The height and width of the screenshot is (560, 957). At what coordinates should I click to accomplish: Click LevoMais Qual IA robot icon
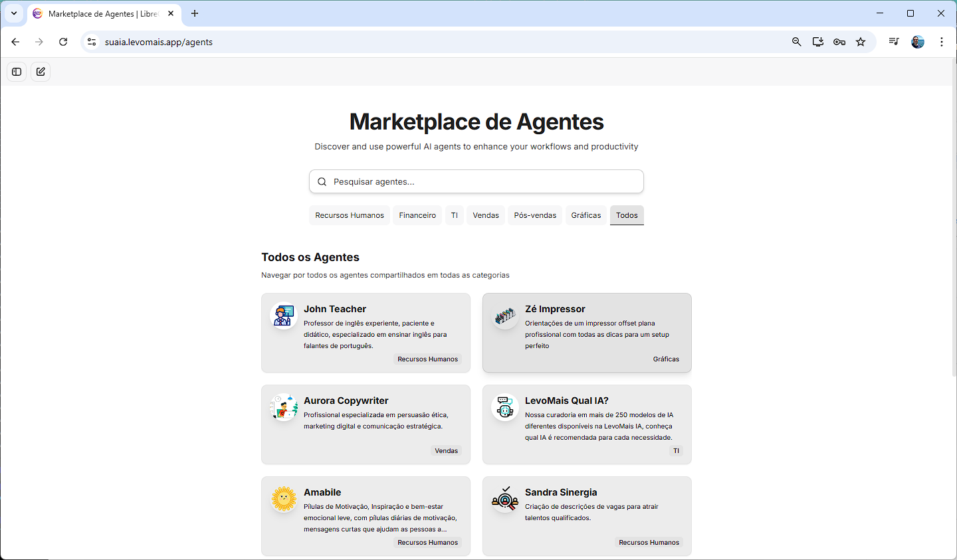pos(505,407)
